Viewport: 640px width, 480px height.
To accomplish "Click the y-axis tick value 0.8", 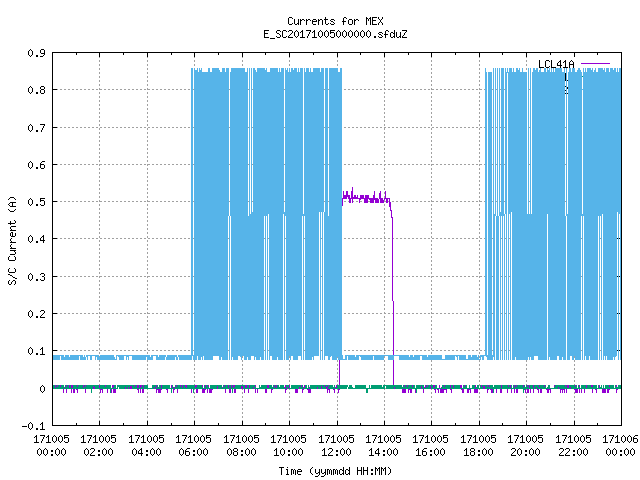I will [x=36, y=90].
